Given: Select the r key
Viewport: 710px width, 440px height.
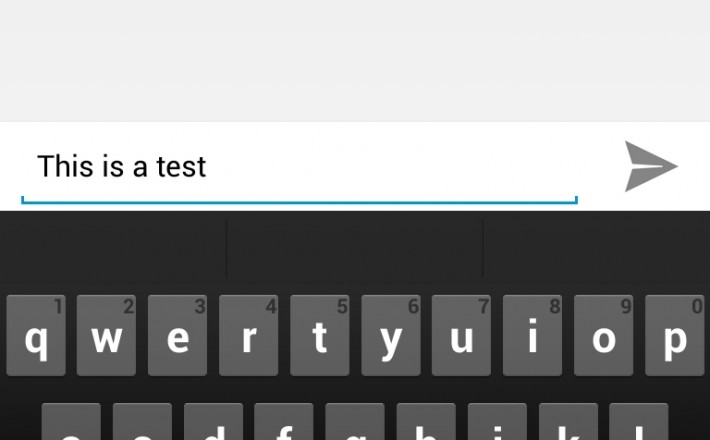Looking at the screenshot, I should click(249, 335).
